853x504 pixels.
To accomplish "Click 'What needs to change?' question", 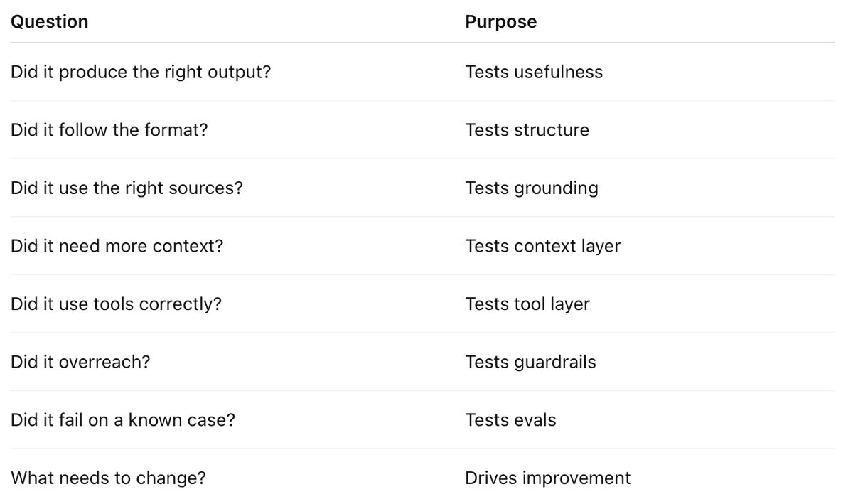I will [108, 478].
